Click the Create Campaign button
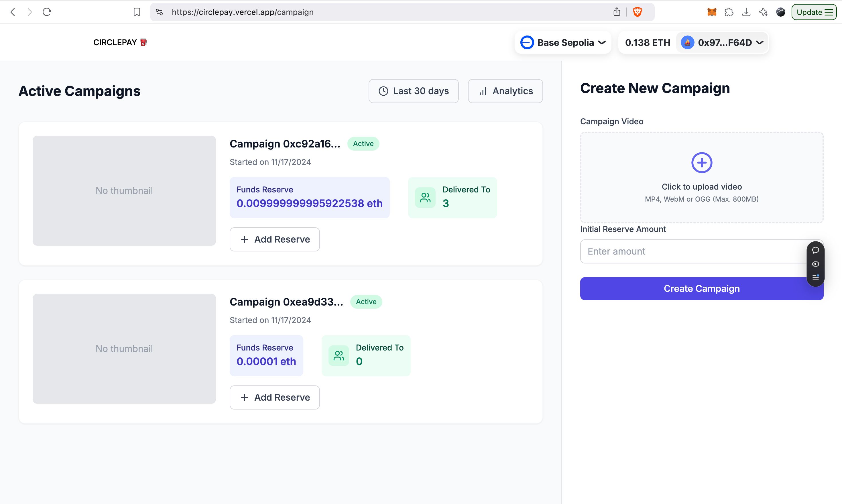Image resolution: width=842 pixels, height=504 pixels. click(702, 289)
